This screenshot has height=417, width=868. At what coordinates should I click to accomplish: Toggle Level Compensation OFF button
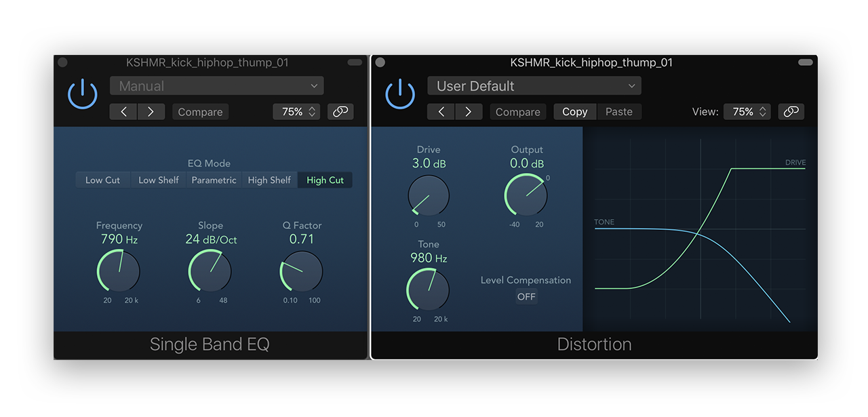(526, 296)
